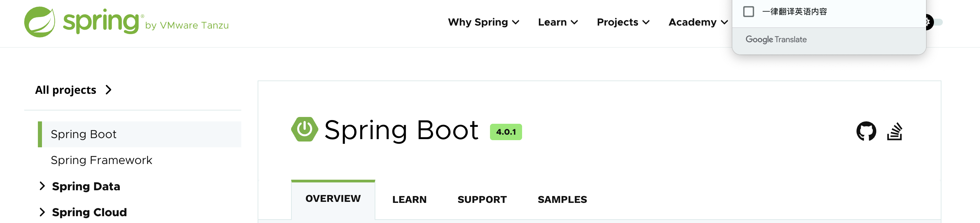Viewport: 980px width, 223px height.
Task: Open the Stack Overflow icon link
Action: click(x=894, y=131)
